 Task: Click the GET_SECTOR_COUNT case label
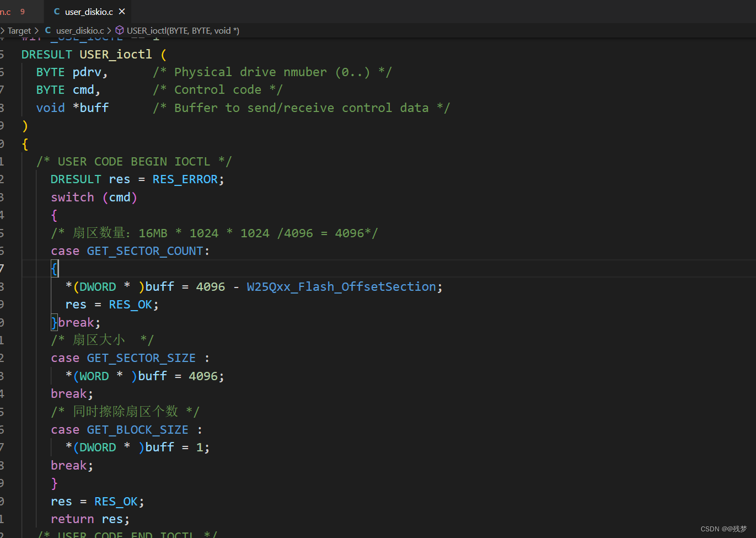point(146,251)
